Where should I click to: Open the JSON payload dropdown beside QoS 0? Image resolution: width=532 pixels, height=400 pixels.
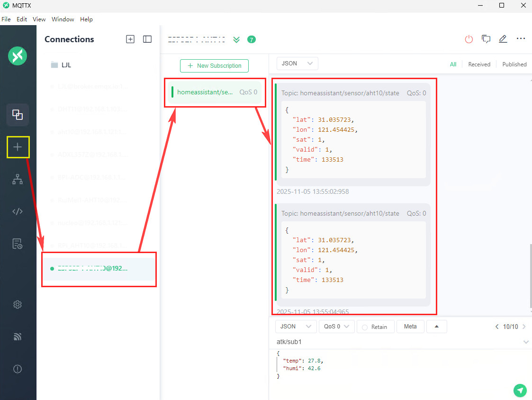[296, 327]
